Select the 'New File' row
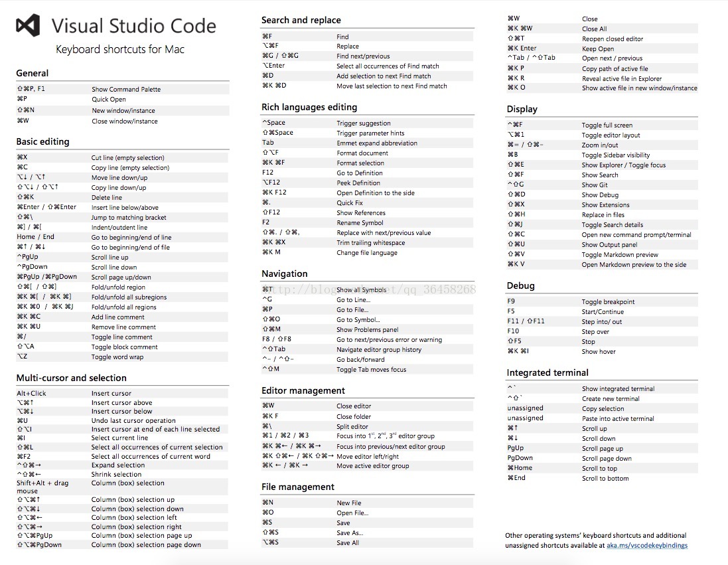The height and width of the screenshot is (565, 728). click(x=367, y=503)
